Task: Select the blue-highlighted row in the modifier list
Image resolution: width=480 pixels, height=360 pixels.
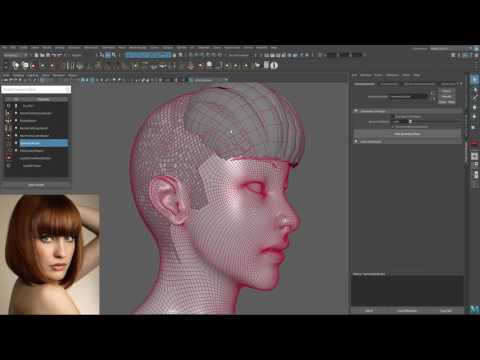Action: pyautogui.click(x=44, y=143)
